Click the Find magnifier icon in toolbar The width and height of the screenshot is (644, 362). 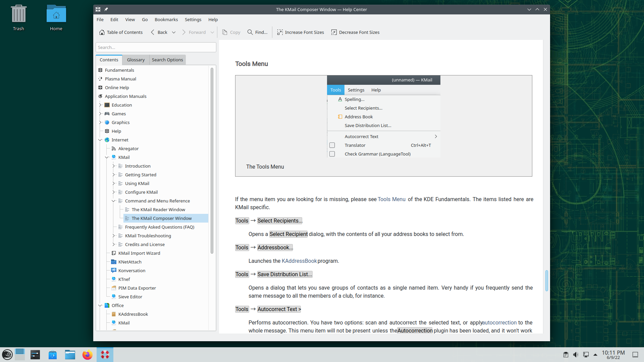click(x=250, y=32)
